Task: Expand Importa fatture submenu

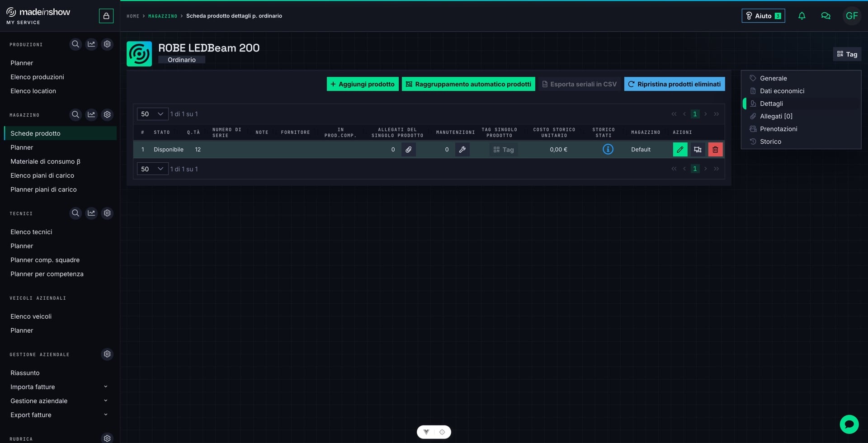Action: (105, 387)
